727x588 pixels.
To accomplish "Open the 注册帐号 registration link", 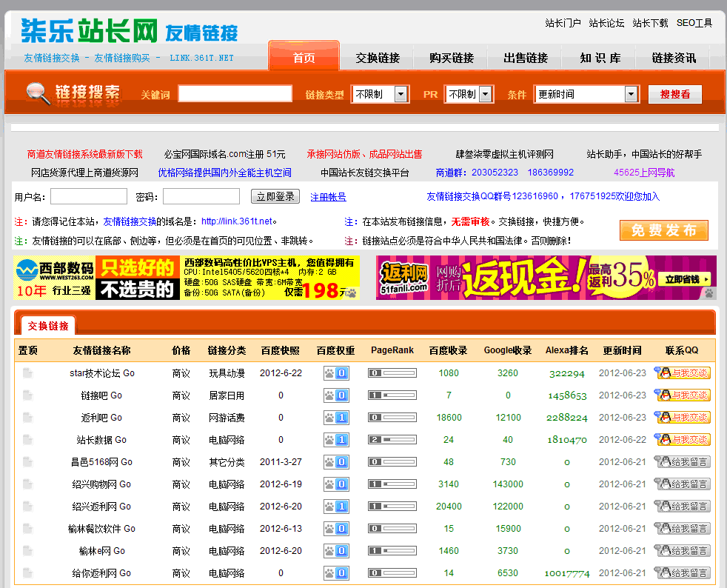I will pyautogui.click(x=328, y=196).
